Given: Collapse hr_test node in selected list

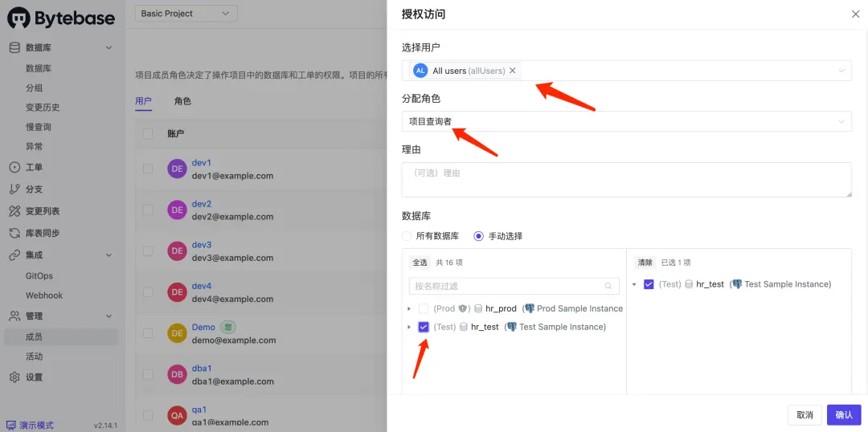Looking at the screenshot, I should [634, 284].
